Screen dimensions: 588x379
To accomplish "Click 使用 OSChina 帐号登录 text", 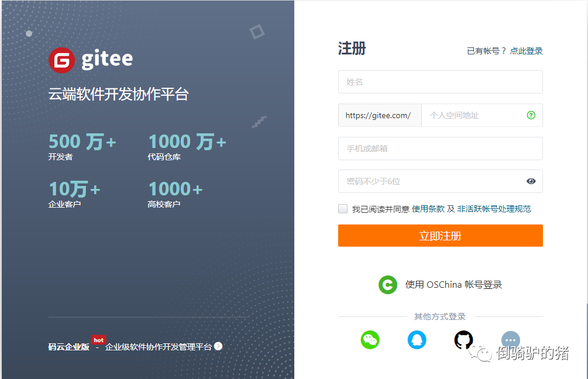I will click(453, 284).
